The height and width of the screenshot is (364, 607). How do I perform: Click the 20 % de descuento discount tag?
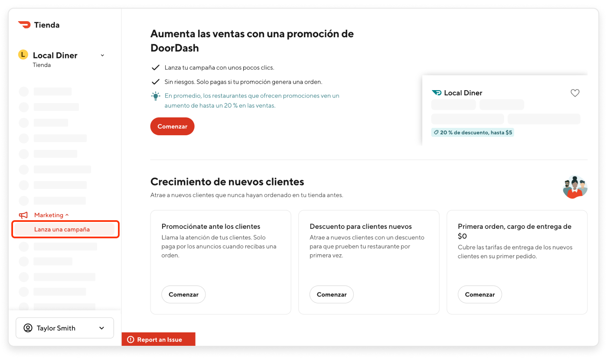point(473,133)
